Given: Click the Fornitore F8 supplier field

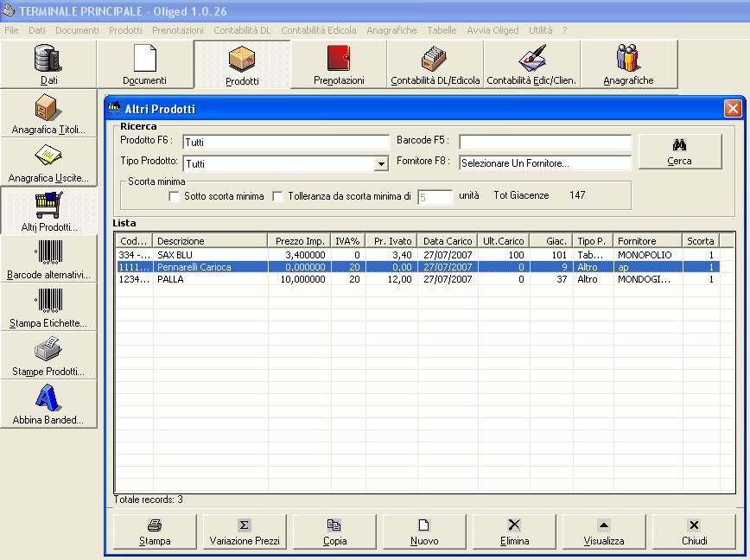Looking at the screenshot, I should [x=545, y=163].
